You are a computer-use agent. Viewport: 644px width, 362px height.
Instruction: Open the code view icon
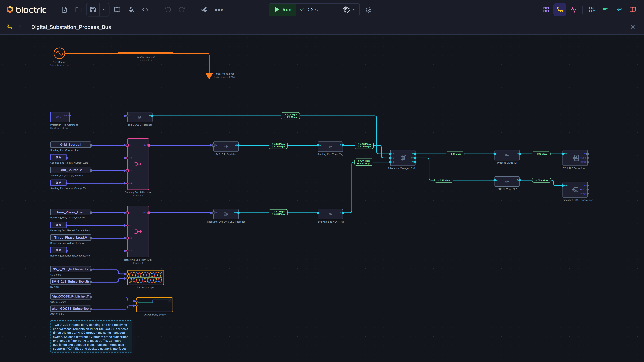[x=145, y=10]
